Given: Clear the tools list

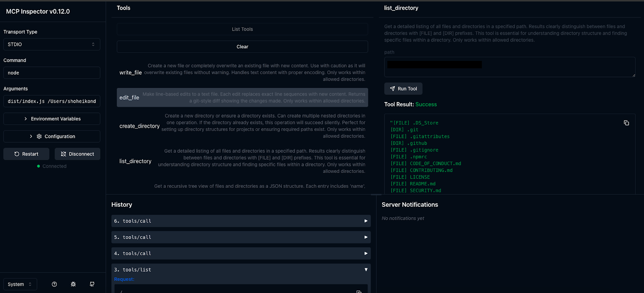Looking at the screenshot, I should pos(242,47).
